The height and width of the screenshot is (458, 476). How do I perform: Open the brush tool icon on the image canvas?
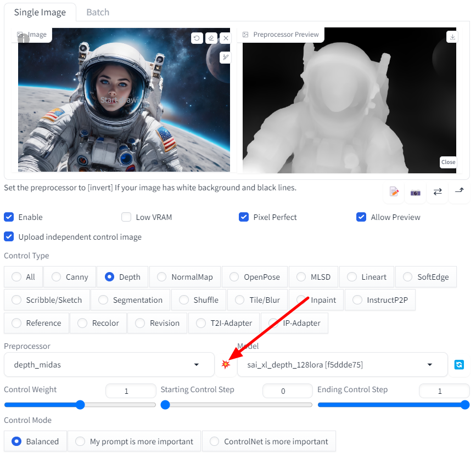click(226, 57)
